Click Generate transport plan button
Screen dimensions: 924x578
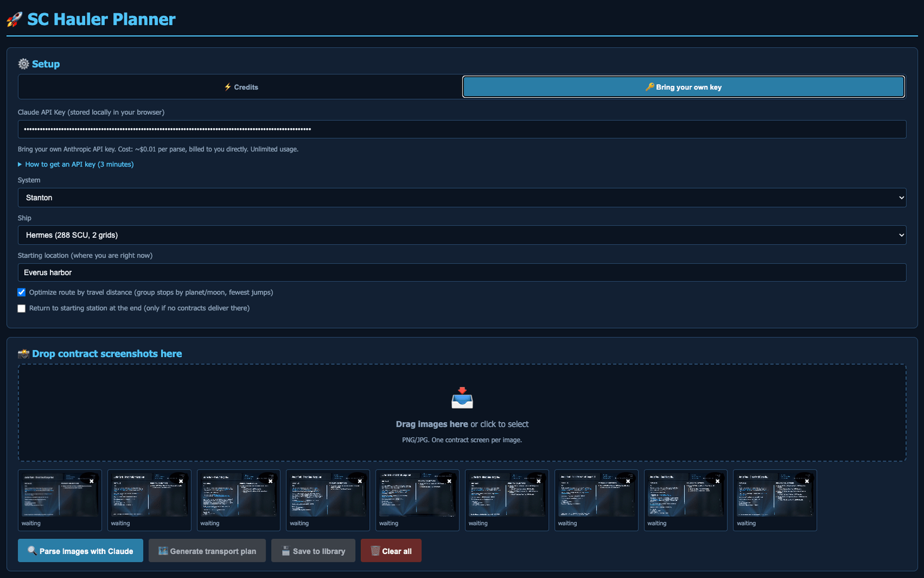click(207, 551)
